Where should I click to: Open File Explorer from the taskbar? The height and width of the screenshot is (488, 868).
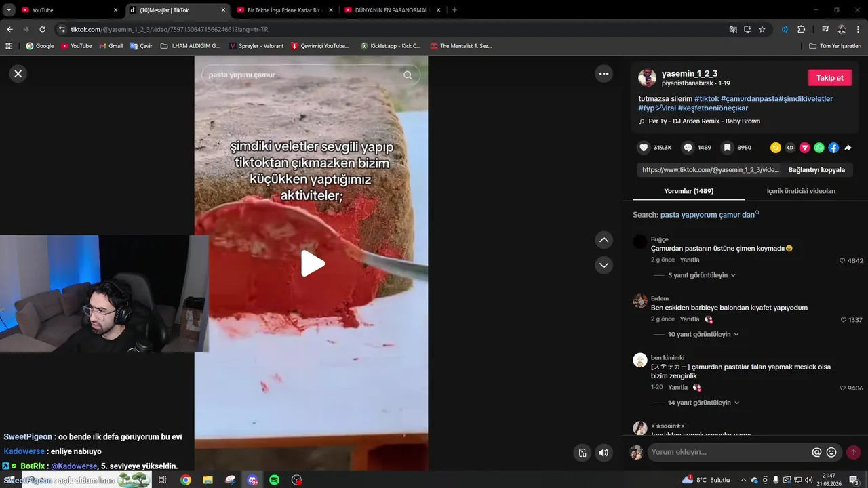(x=208, y=480)
